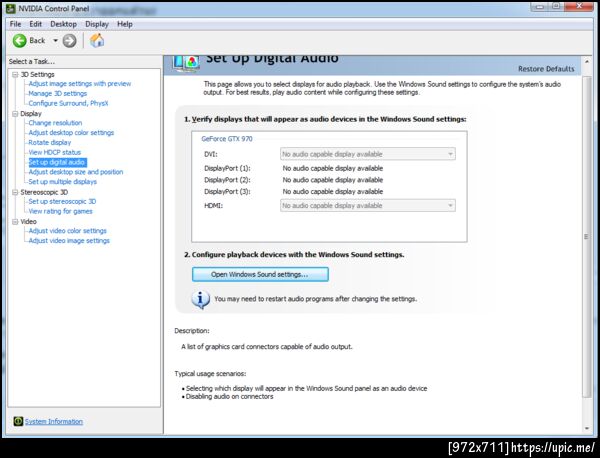Screen dimensions: 600x458
Task: Open Configure Surround, PhysX
Action: coord(68,103)
